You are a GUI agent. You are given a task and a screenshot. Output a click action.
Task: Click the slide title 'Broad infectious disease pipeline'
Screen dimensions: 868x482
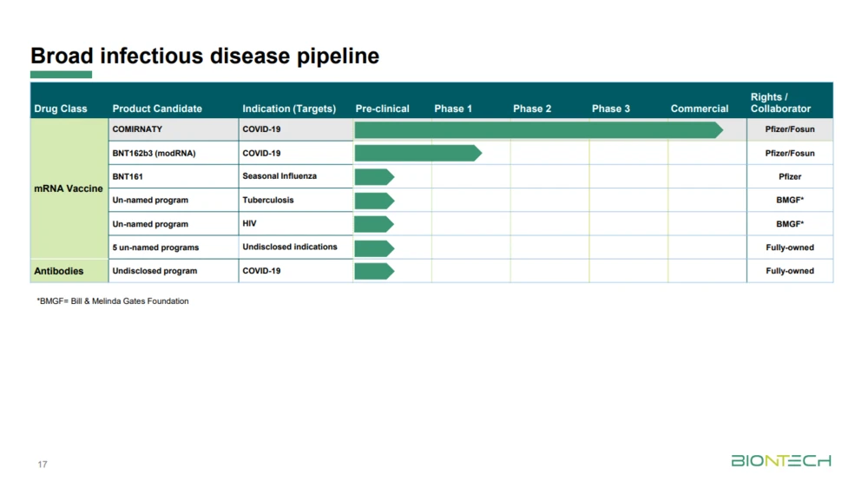205,56
